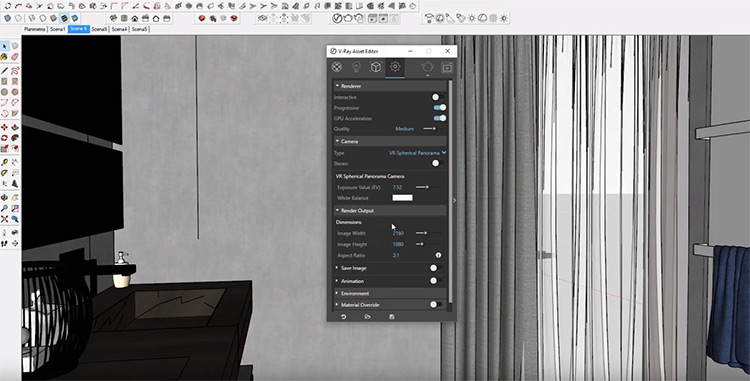
Task: Click the Aspect Ratio 2:1 value
Action: tap(396, 255)
